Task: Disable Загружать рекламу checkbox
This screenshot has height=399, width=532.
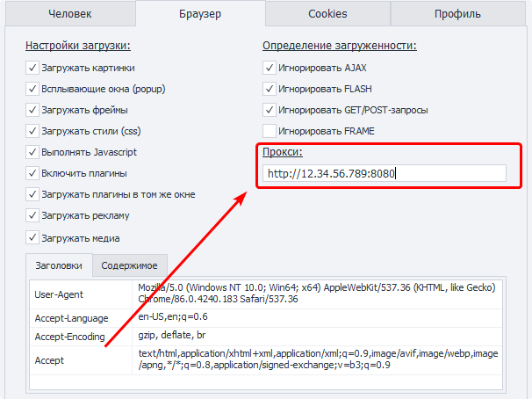Action: point(32,215)
